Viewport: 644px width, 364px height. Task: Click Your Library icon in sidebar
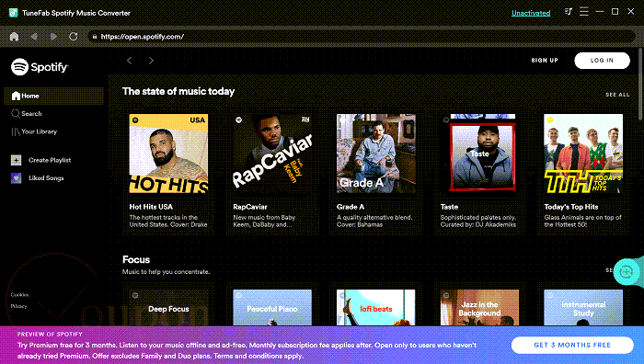pyautogui.click(x=16, y=131)
